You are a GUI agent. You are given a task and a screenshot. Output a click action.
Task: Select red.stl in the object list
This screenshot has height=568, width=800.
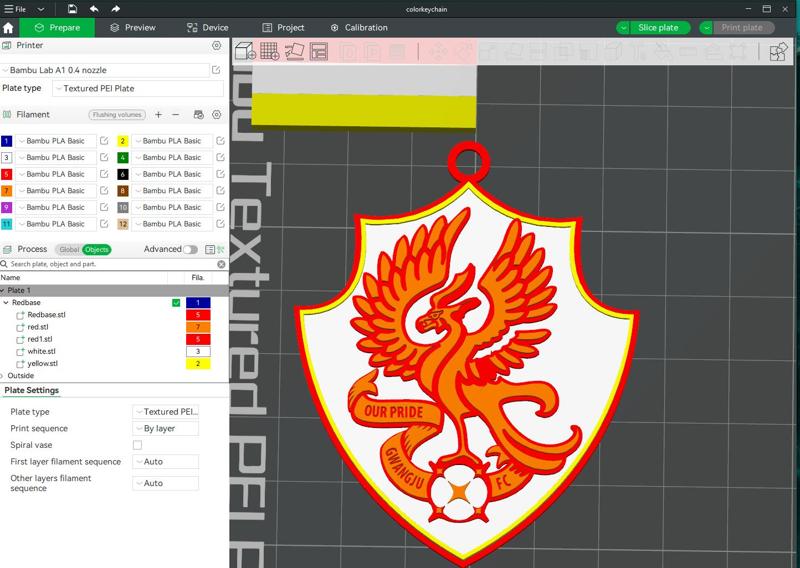(38, 327)
